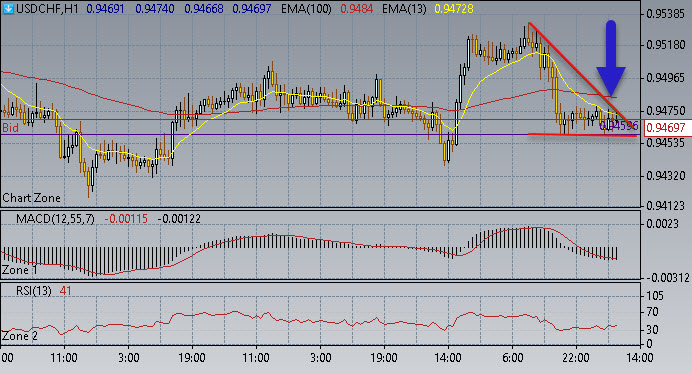
Task: Click the low price value 0.94668
Action: pos(203,9)
